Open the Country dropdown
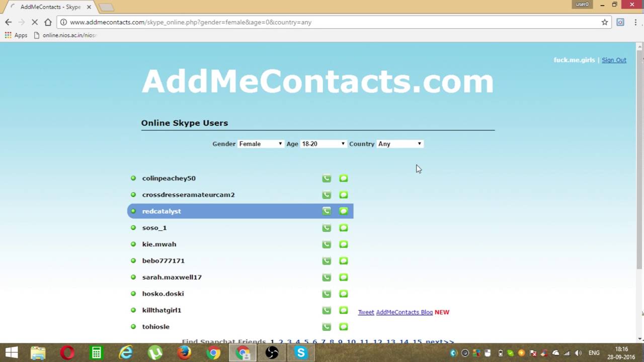Screen dimensions: 644x362 click(400, 144)
